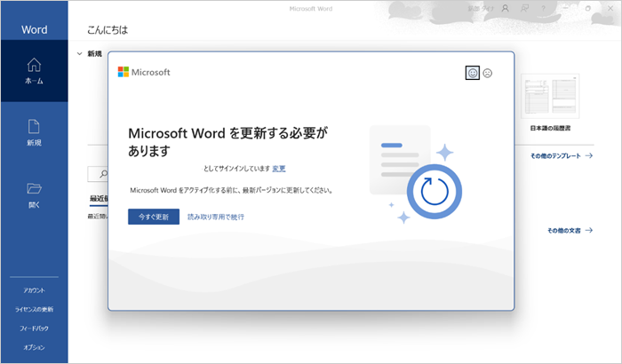Click the search magnifier icon behind dialog
The height and width of the screenshot is (364, 622).
(103, 174)
